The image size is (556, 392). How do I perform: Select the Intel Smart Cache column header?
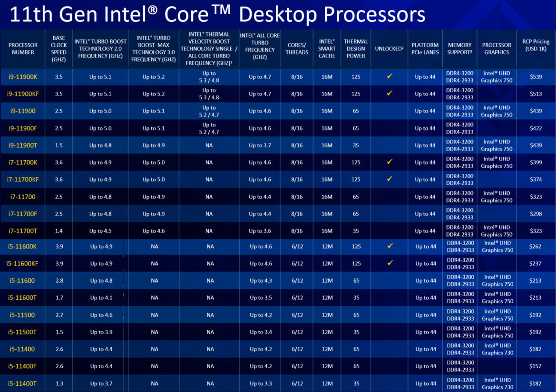pos(327,48)
